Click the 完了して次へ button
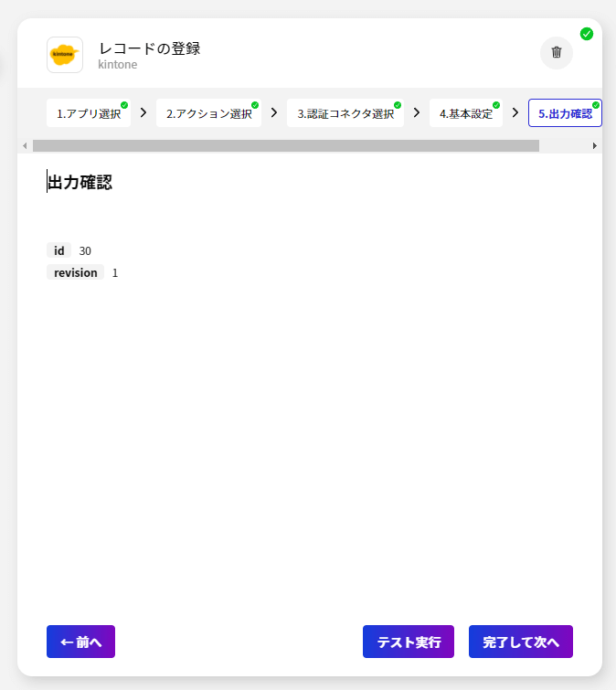Screen dimensions: 616x690 (x=521, y=642)
